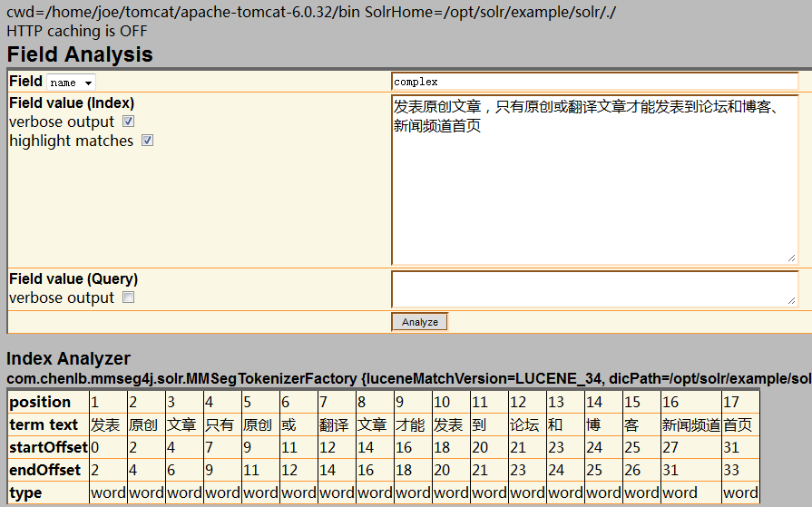Click the resize handle of the Index text area
Screen dimensions: 812x507
(x=792, y=258)
